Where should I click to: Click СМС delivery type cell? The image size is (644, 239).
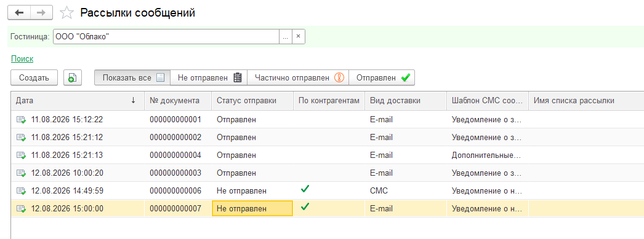[379, 190]
